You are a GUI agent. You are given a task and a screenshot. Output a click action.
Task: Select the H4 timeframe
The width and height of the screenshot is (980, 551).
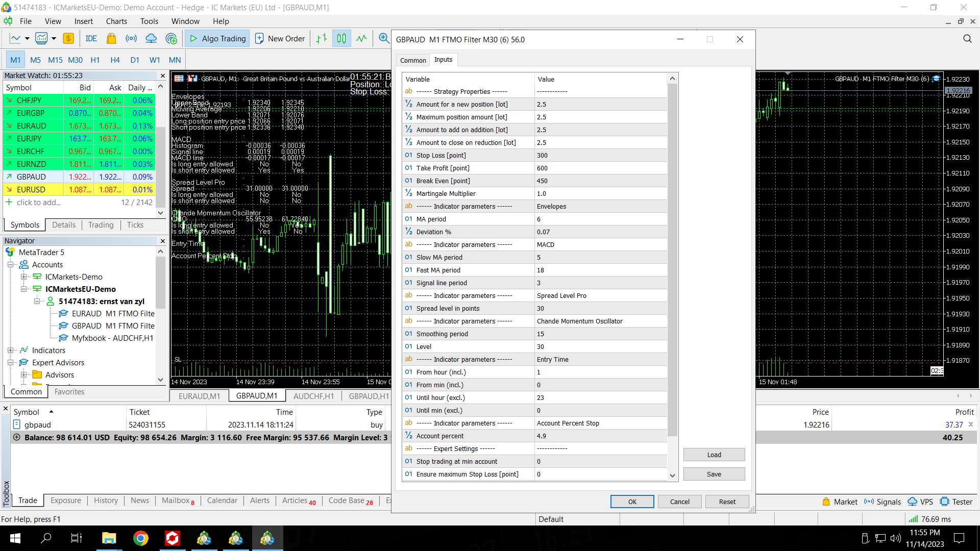[115, 60]
